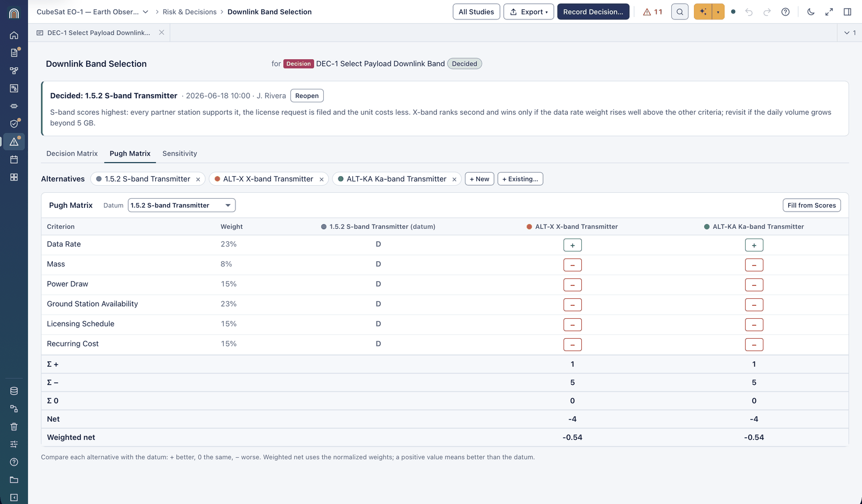Image resolution: width=862 pixels, height=504 pixels.
Task: Open the trash icon in sidebar
Action: [14, 426]
